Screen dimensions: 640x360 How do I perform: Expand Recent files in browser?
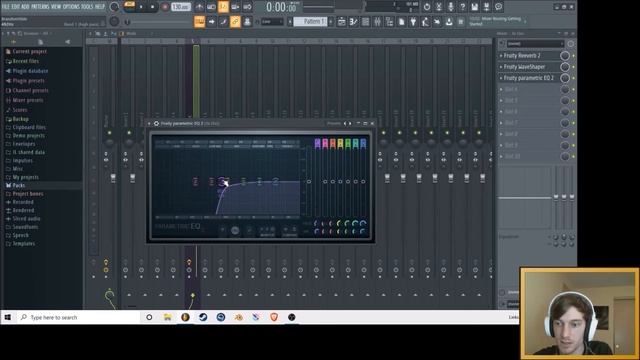22,61
